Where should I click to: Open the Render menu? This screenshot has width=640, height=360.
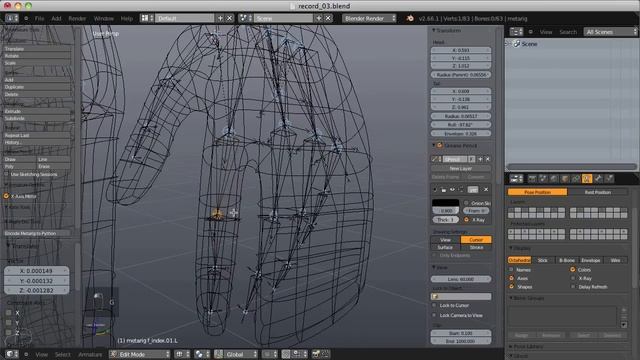click(77, 18)
